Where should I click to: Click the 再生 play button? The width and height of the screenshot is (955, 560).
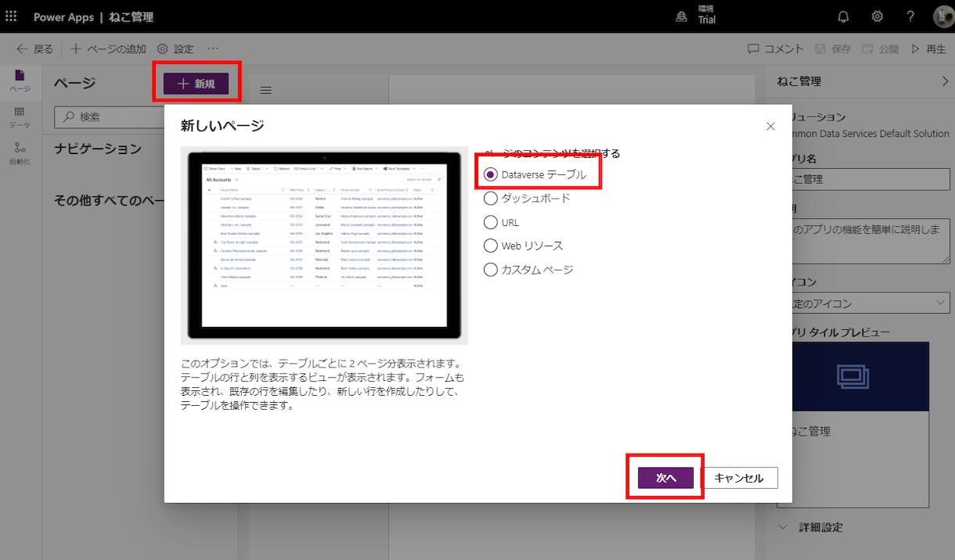pos(928,48)
